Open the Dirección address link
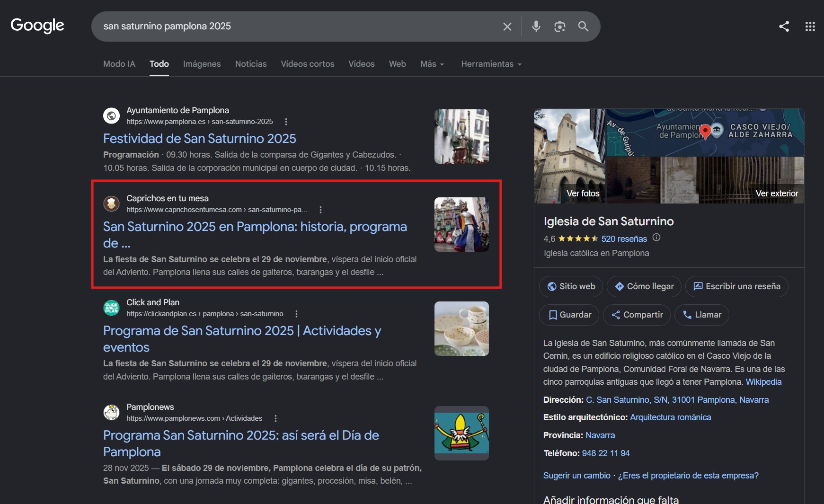 click(677, 400)
